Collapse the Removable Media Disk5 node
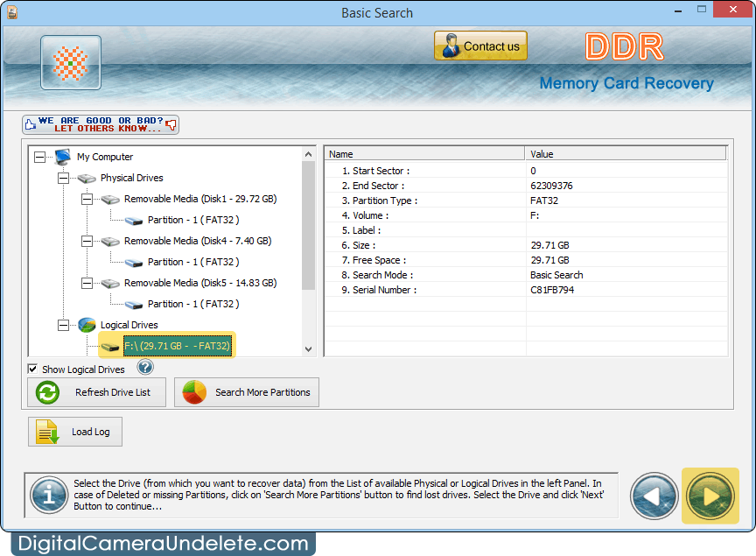 87,283
